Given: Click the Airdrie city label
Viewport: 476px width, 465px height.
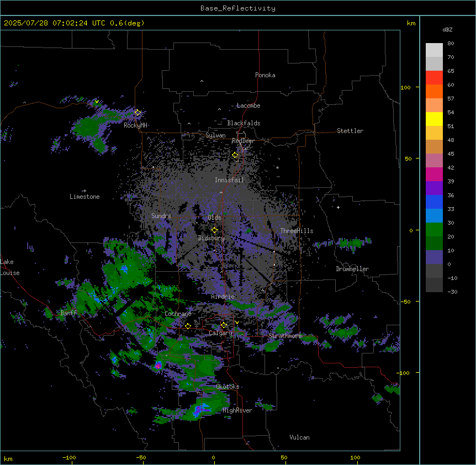Looking at the screenshot, I should 223,297.
